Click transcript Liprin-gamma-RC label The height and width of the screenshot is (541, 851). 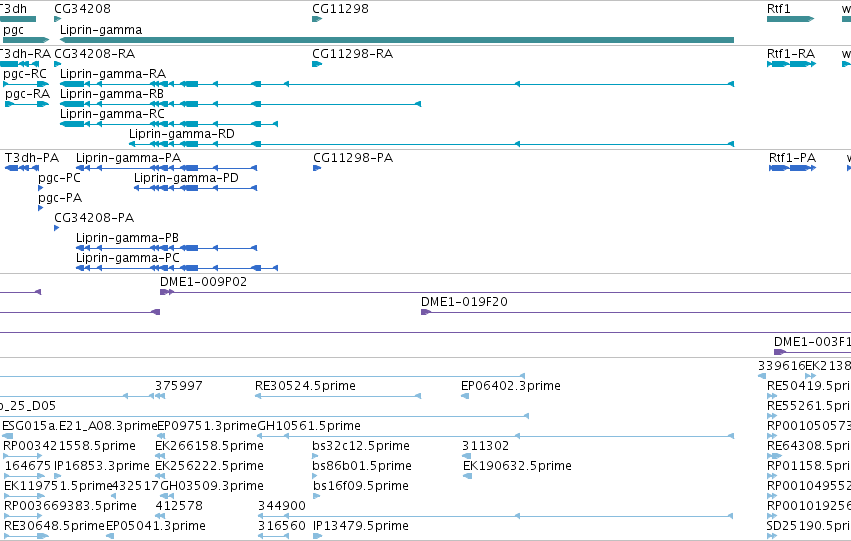coord(112,114)
